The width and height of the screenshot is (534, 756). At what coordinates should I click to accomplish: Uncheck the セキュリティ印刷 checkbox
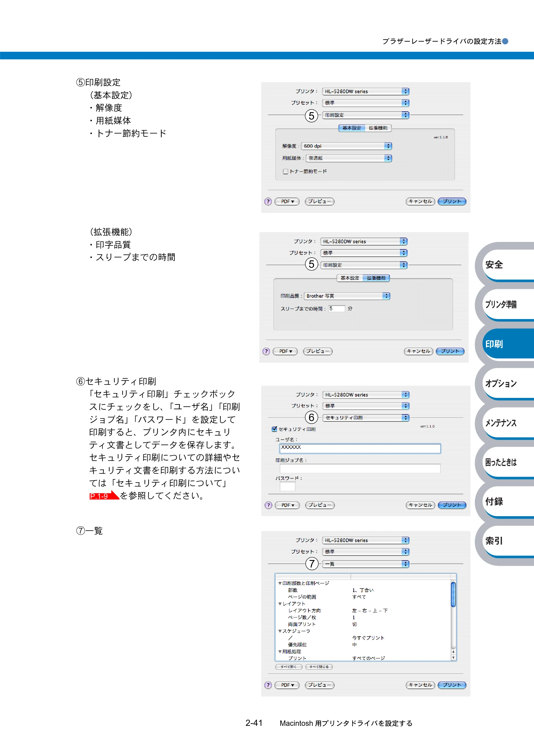tap(274, 429)
